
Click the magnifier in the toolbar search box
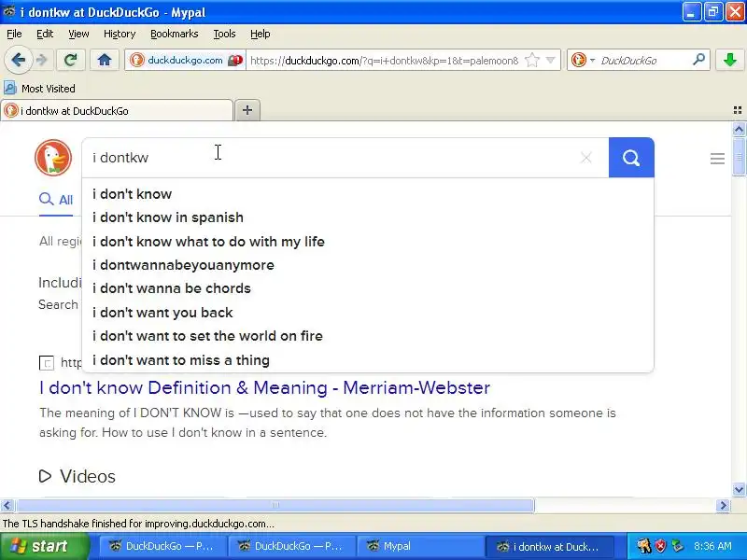tap(698, 60)
